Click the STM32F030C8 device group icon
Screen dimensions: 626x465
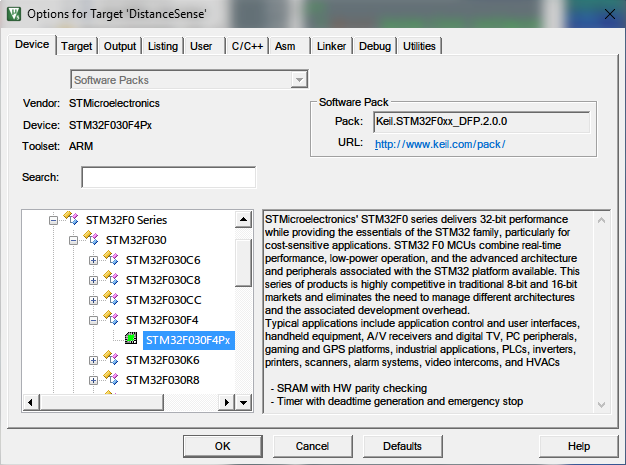[111, 278]
